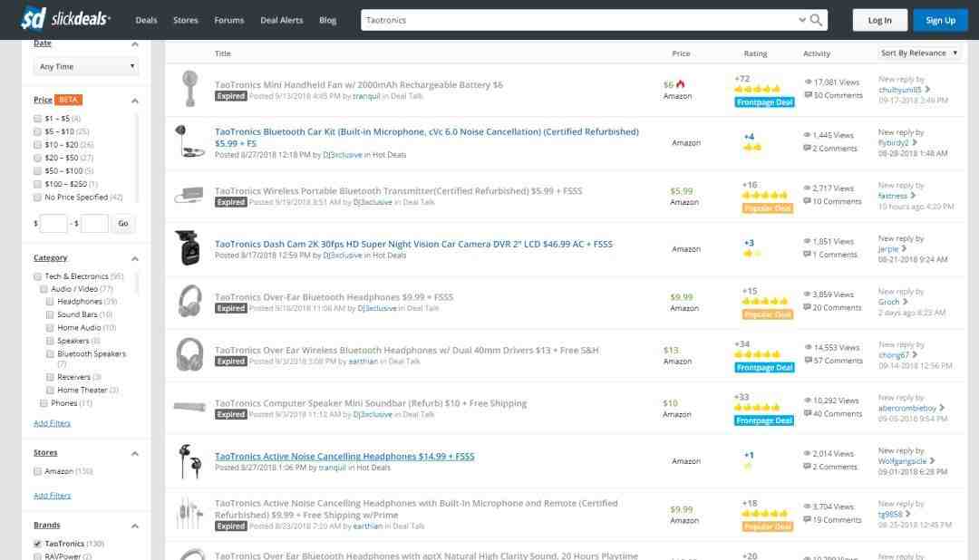Open the Sort By Relevance dropdown
The image size is (979, 560).
(918, 53)
